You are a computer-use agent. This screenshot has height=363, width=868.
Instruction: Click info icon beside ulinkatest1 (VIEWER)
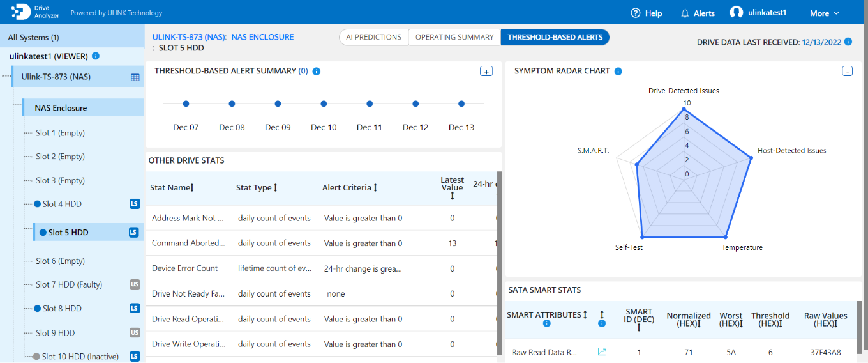[96, 56]
